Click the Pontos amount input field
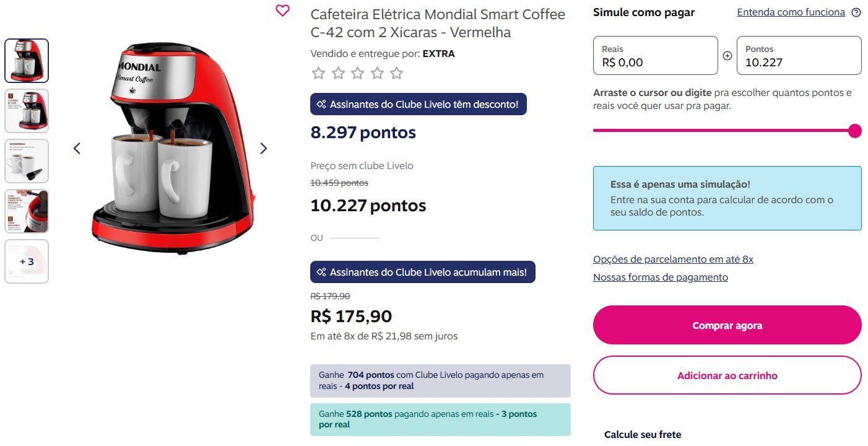This screenshot has width=868, height=446. pos(799,55)
